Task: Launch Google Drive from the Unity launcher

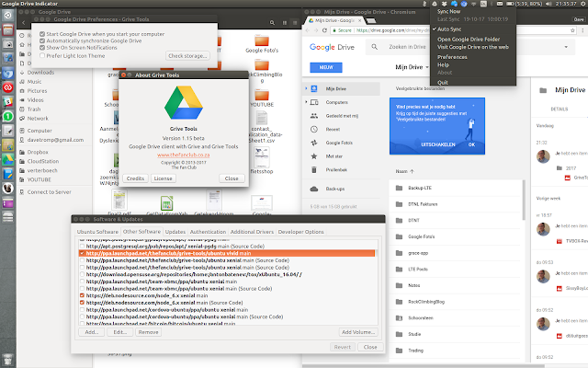Action: coord(8,159)
